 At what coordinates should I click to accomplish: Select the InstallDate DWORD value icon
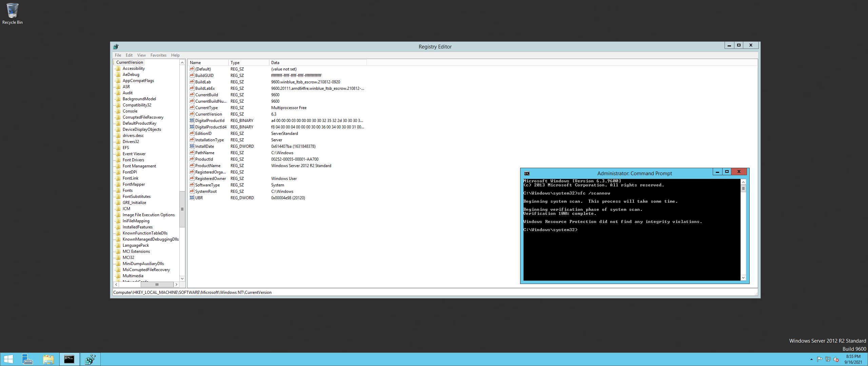pos(192,146)
